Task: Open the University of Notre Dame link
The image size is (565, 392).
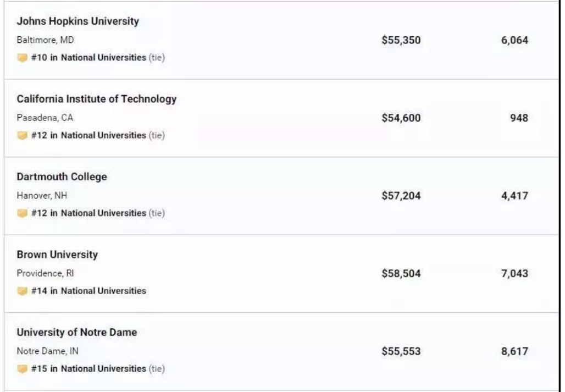Action: (x=77, y=333)
